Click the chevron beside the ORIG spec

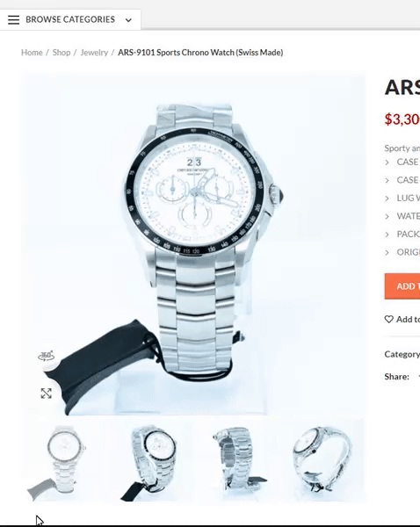click(x=387, y=252)
